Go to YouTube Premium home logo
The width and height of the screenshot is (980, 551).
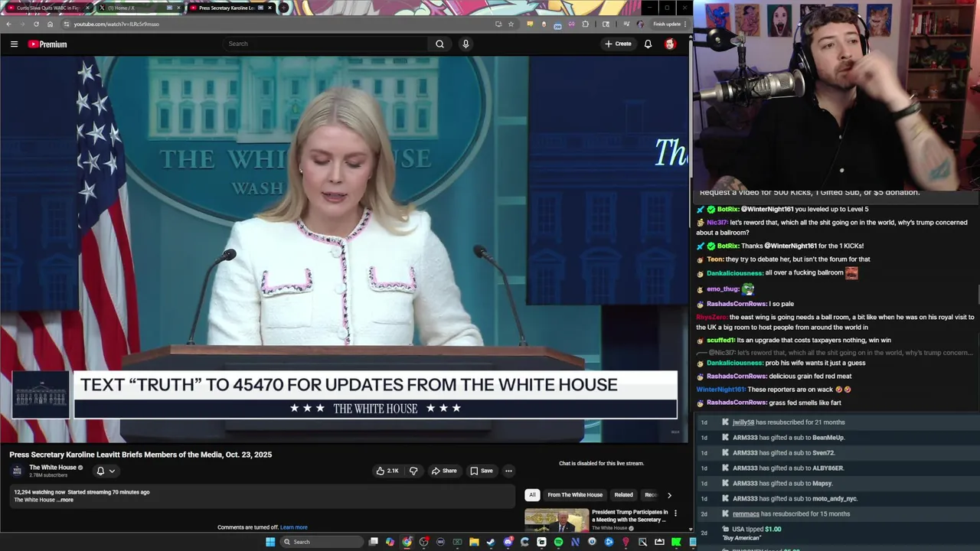pyautogui.click(x=47, y=44)
